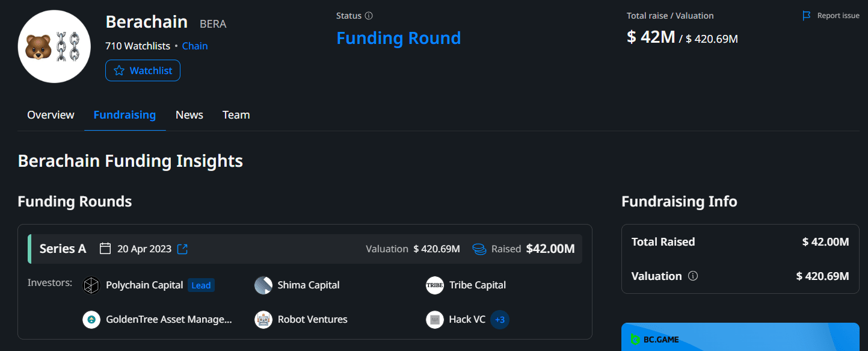Image resolution: width=868 pixels, height=351 pixels.
Task: Open the external link icon for Series A
Action: point(182,248)
